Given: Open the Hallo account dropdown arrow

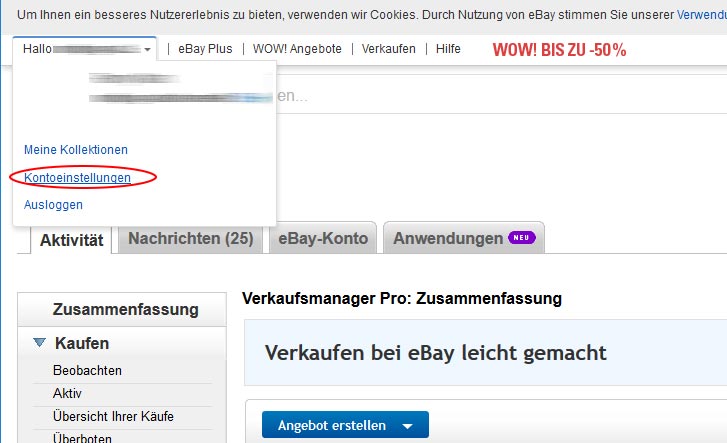Looking at the screenshot, I should pyautogui.click(x=147, y=49).
